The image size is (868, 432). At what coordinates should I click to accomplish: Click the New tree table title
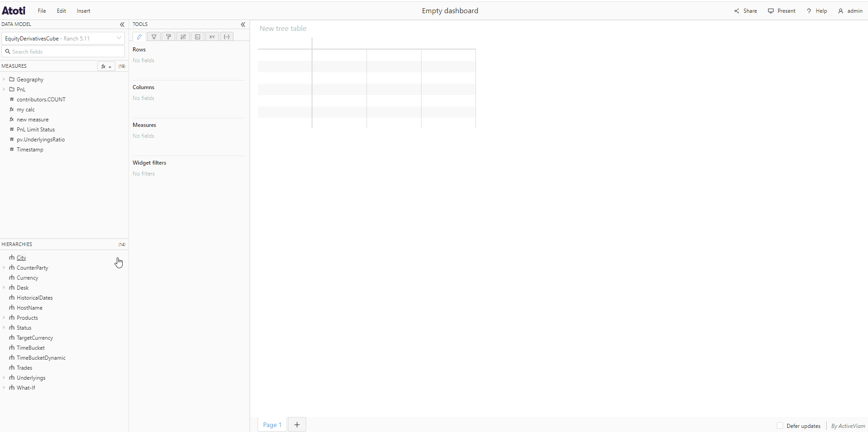coord(283,28)
